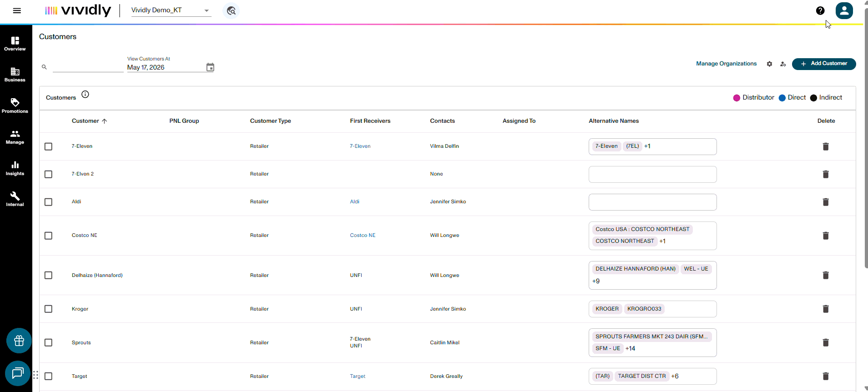Open the Vividly Demo_KT company dropdown
Screen dimensions: 868x392
tap(171, 10)
